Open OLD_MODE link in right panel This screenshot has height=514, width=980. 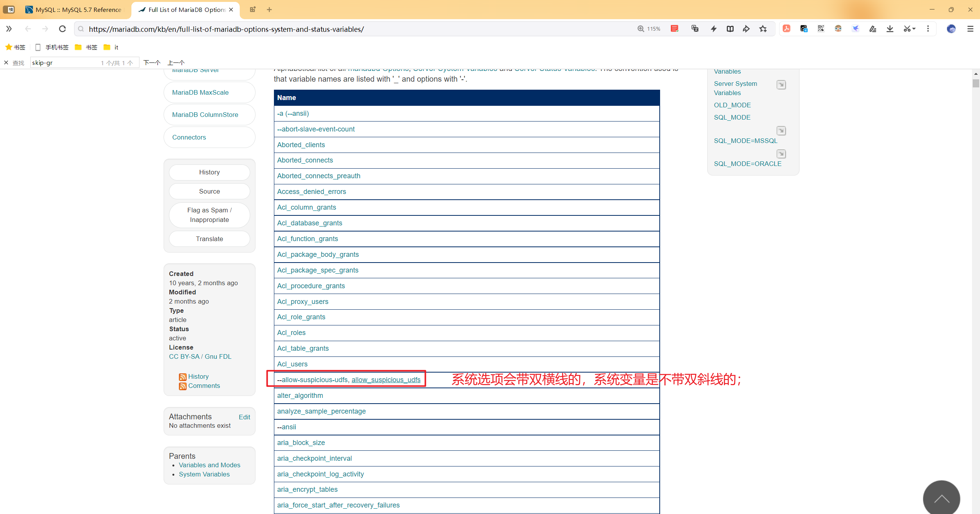click(x=732, y=105)
